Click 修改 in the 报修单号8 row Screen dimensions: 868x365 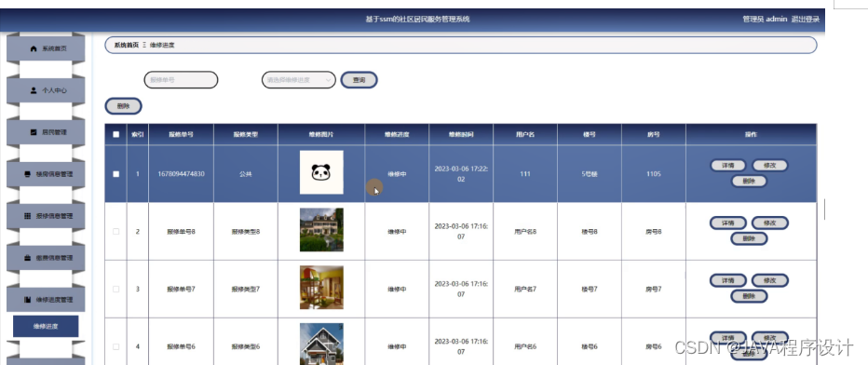click(x=769, y=223)
